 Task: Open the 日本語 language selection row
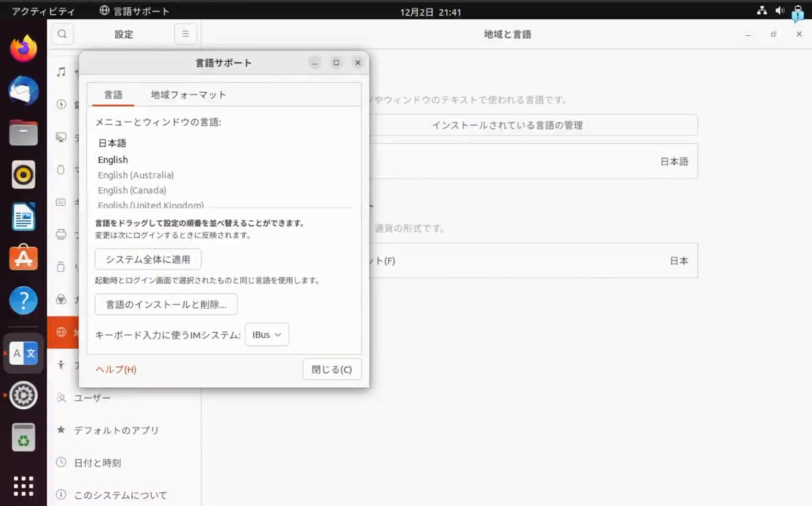click(533, 162)
